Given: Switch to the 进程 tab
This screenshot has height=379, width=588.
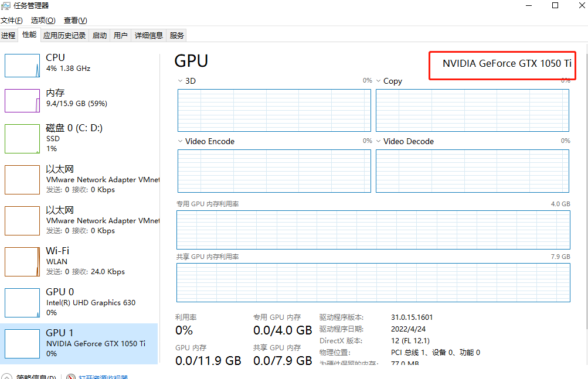Looking at the screenshot, I should [x=8, y=35].
